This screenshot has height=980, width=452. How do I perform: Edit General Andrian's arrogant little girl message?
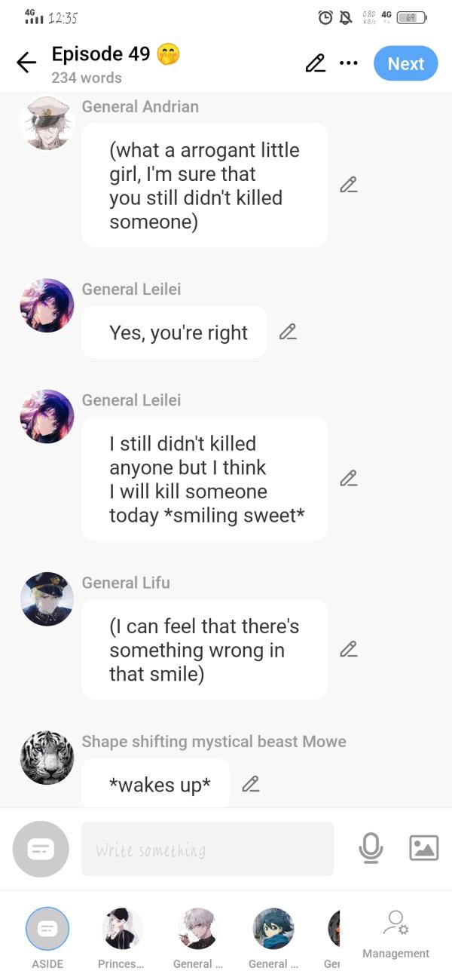pos(348,185)
